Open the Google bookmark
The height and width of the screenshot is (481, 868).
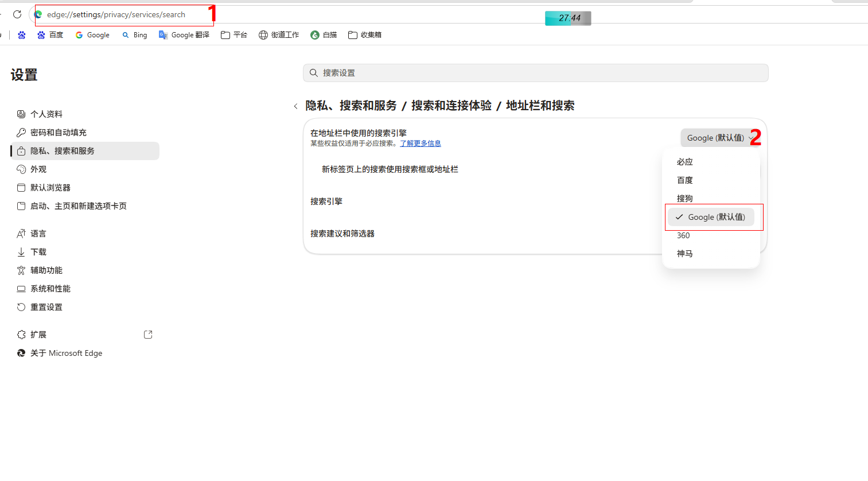92,35
